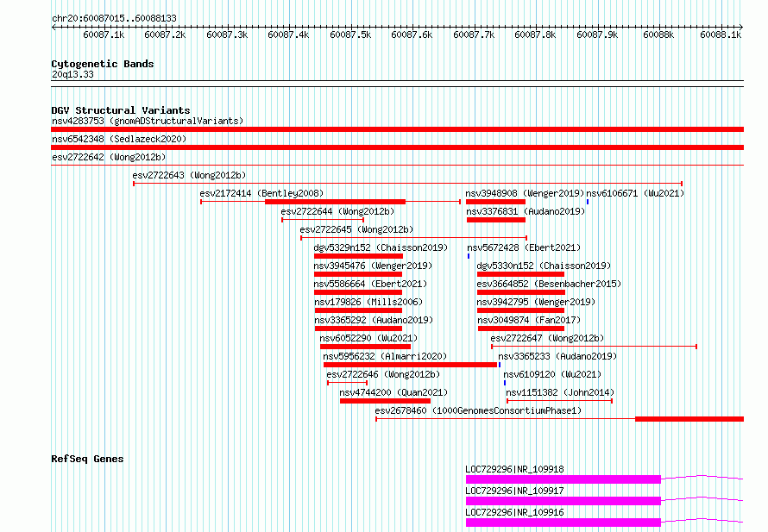
Task: Click nsv3365233 Audano2019 variant label
Action: (557, 356)
